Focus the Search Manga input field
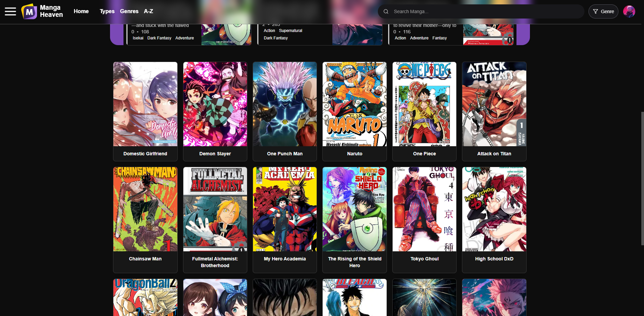This screenshot has height=316, width=644. [x=481, y=11]
